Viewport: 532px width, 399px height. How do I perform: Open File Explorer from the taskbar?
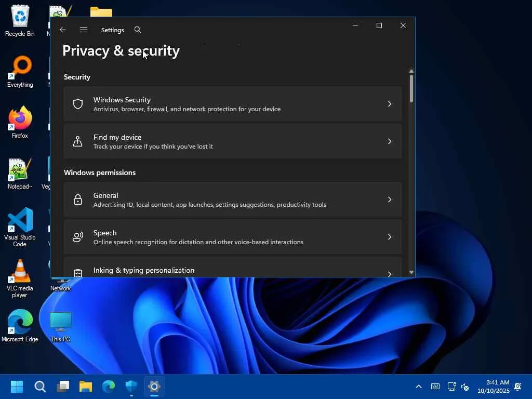(x=86, y=387)
